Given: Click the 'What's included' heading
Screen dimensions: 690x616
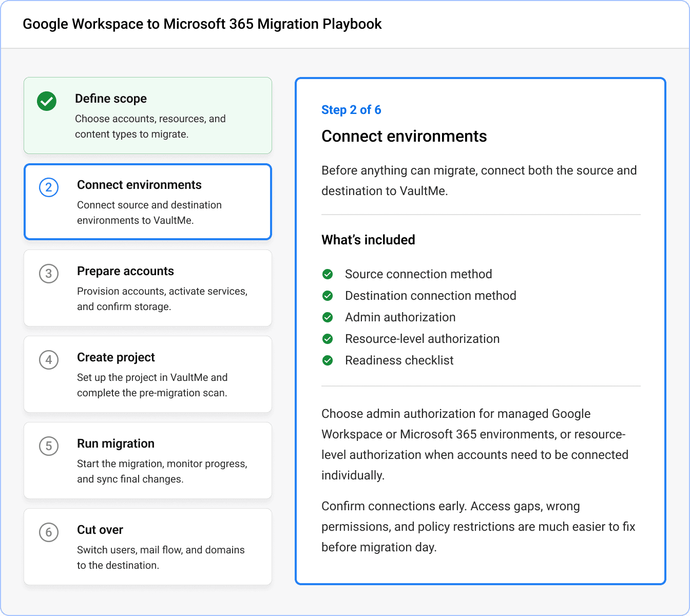Looking at the screenshot, I should [368, 240].
